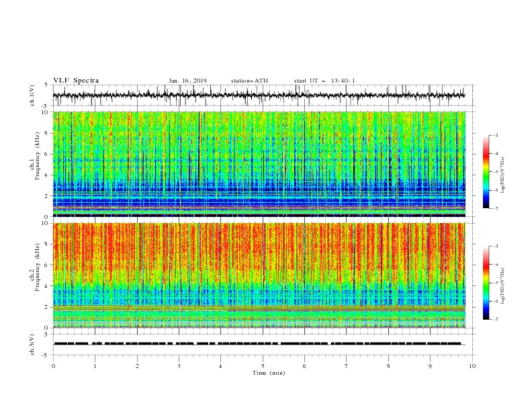This screenshot has width=532, height=411.
Task: Click the "2" tick on the time axis
Action: click(137, 366)
